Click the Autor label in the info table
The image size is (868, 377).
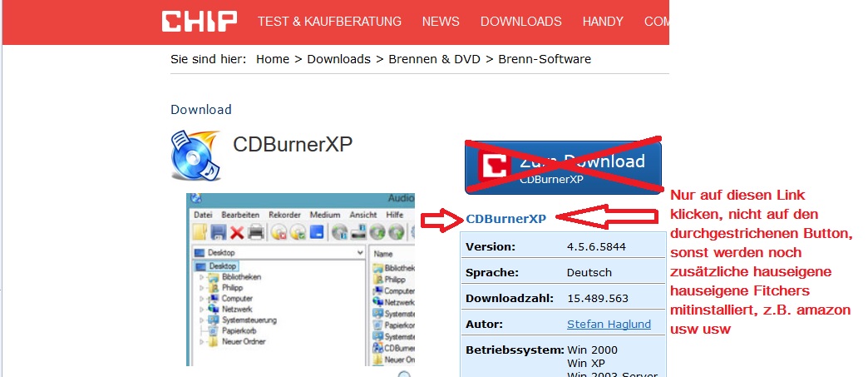[x=485, y=324]
